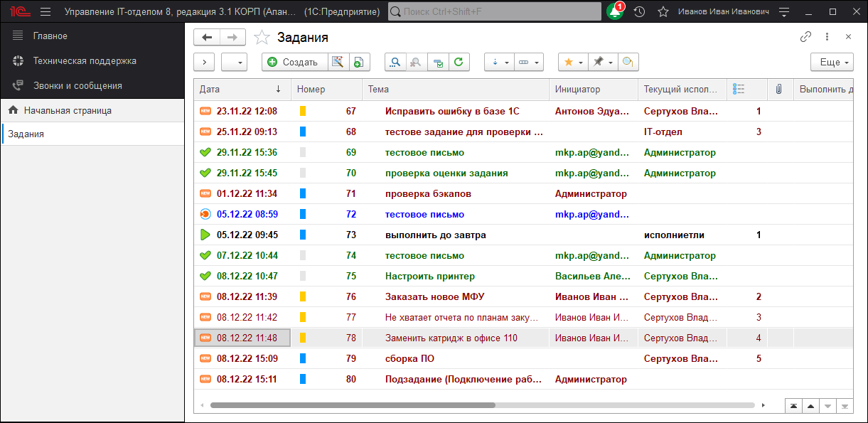868x423 pixels.
Task: Open Звонки и сообщения section
Action: pos(77,85)
